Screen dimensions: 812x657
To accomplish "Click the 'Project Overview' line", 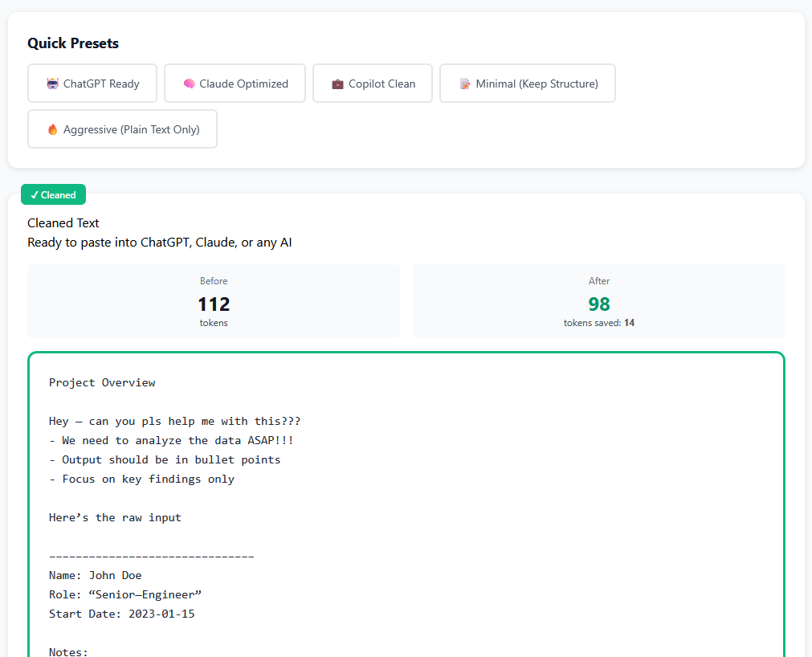I will click(102, 382).
